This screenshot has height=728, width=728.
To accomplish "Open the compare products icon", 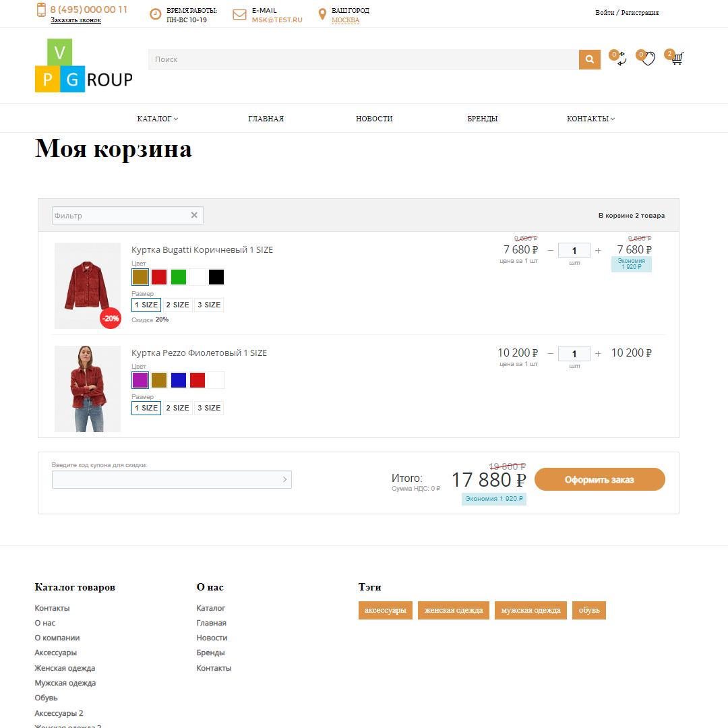I will [x=620, y=59].
